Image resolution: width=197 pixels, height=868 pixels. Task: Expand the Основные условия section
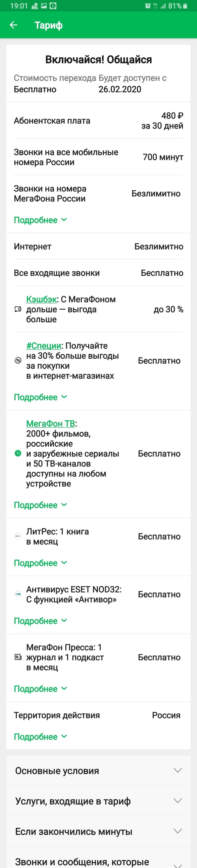(98, 771)
